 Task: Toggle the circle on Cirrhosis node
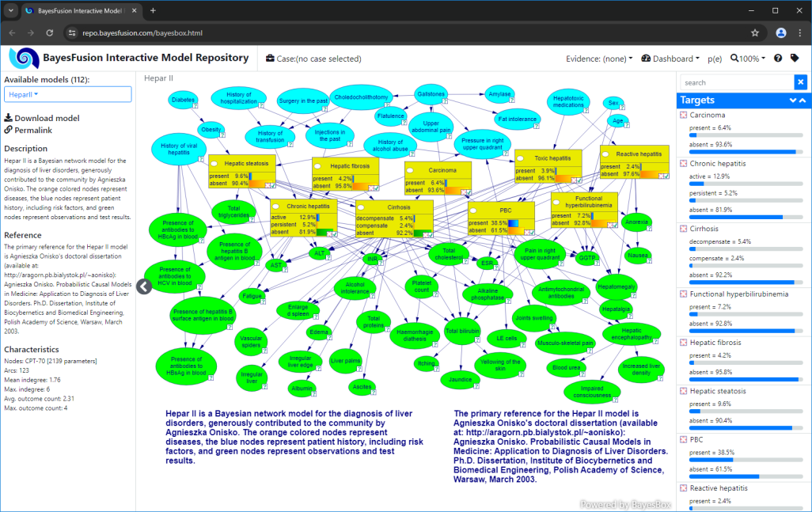point(361,207)
